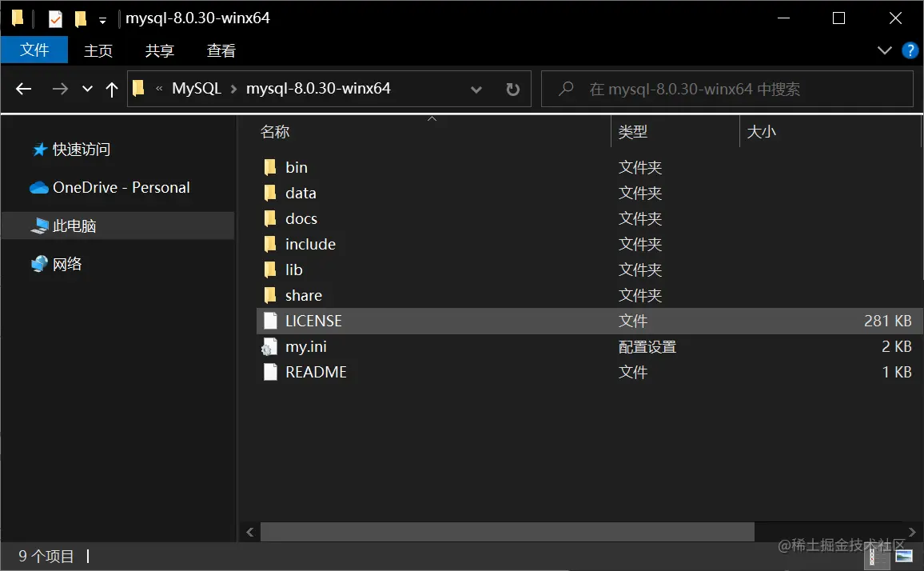Viewport: 924px width, 571px height.
Task: Select the folder named include
Action: [x=311, y=244]
